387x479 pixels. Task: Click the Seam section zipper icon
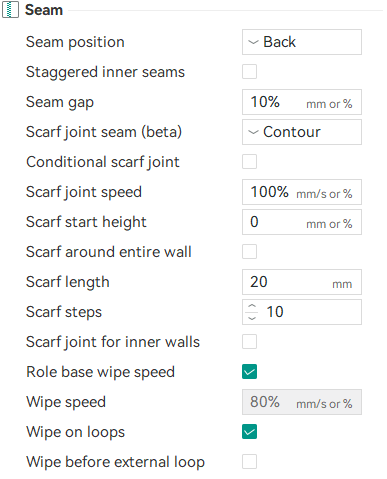click(x=10, y=10)
